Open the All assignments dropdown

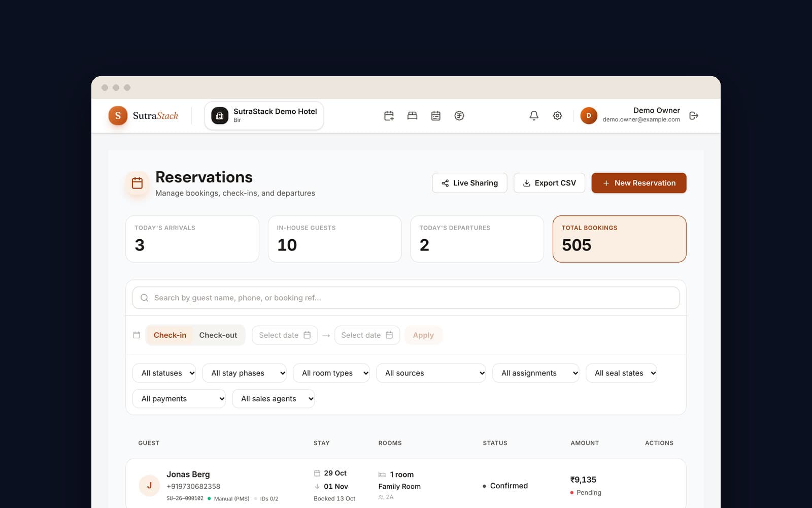tap(536, 373)
